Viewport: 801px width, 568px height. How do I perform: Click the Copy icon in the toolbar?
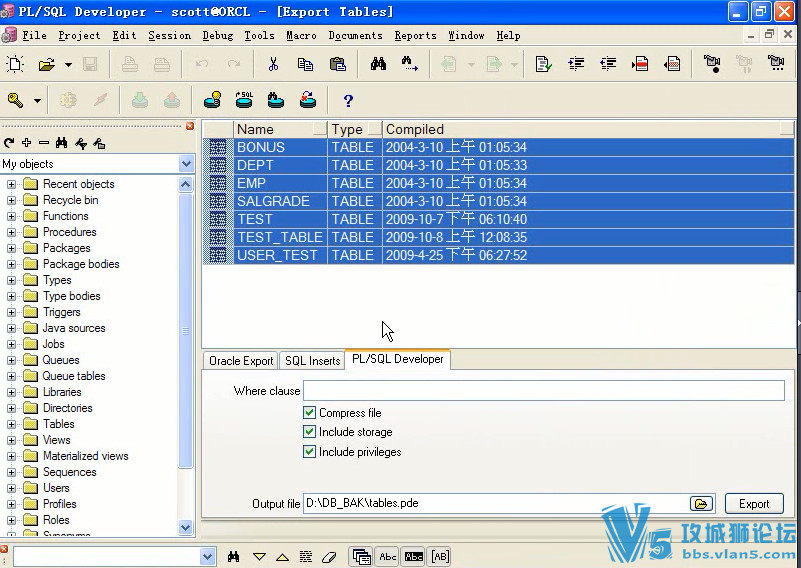[305, 64]
